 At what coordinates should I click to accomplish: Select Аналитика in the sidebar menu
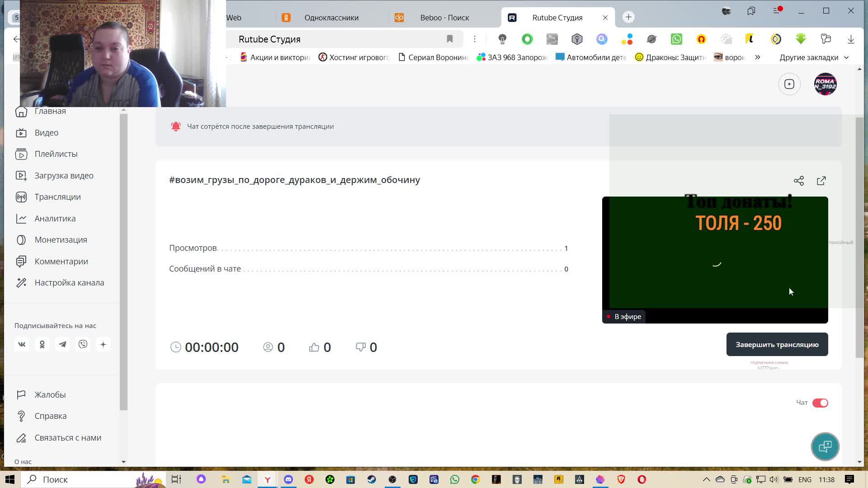pyautogui.click(x=55, y=218)
